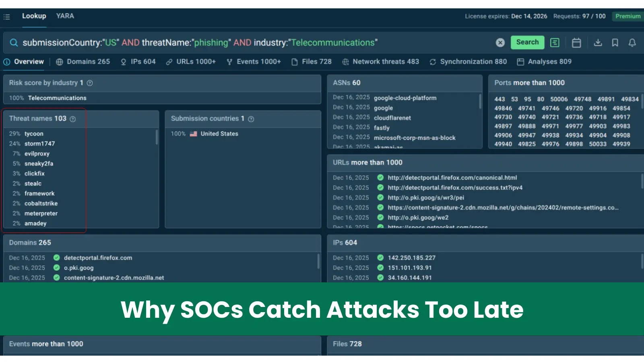Click the Premium badge
The image size is (644, 362).
(x=627, y=16)
